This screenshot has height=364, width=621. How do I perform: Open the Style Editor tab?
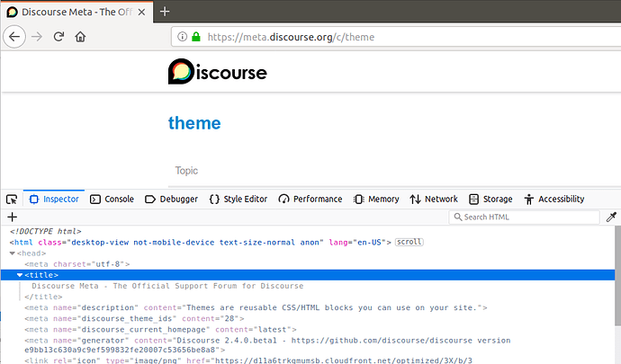coord(238,199)
